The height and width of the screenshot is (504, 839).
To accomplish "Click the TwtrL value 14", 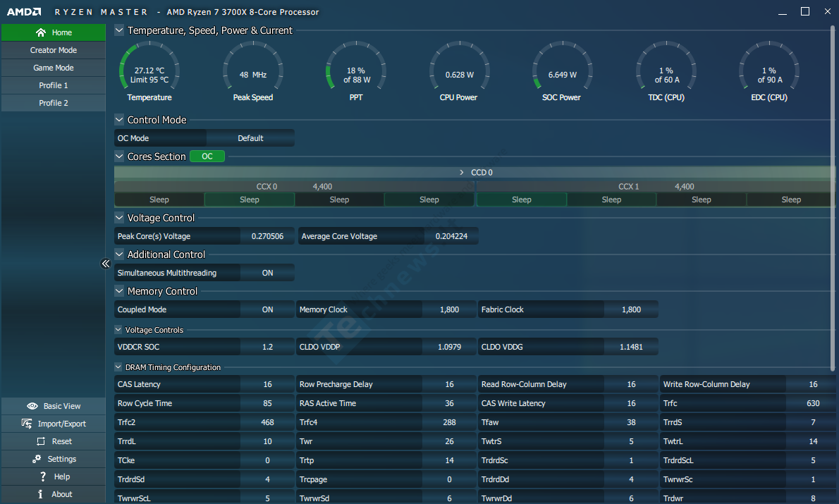I will (814, 441).
